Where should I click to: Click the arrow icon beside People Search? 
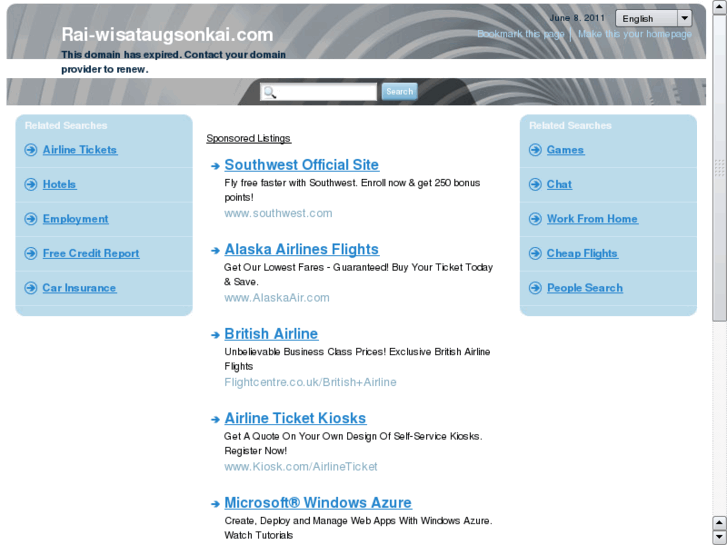pos(535,288)
